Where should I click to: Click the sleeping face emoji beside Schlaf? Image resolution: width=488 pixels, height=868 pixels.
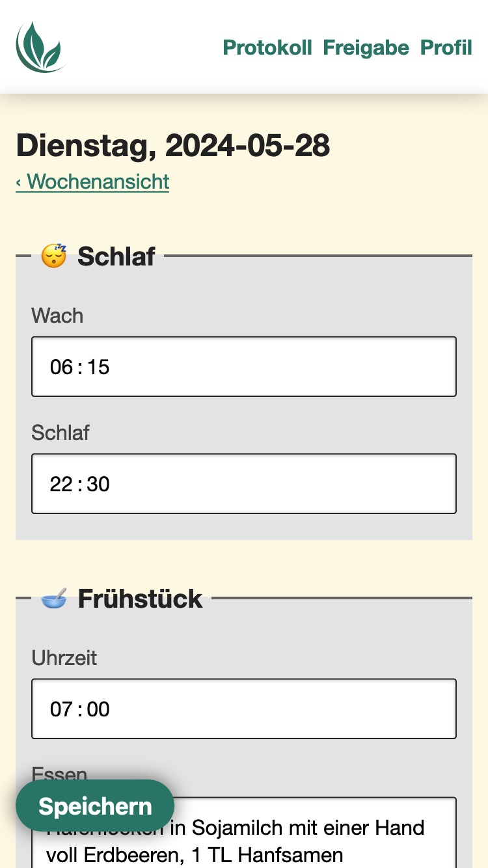click(54, 256)
